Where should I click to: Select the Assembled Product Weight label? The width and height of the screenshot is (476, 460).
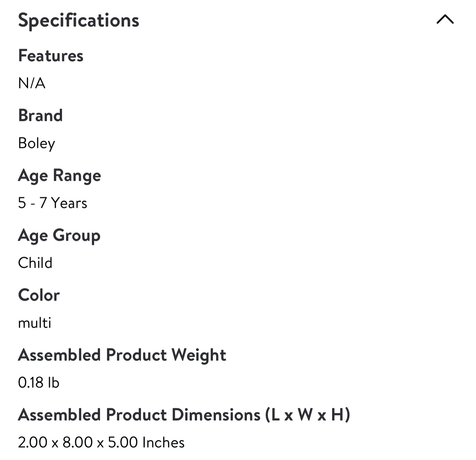122,355
